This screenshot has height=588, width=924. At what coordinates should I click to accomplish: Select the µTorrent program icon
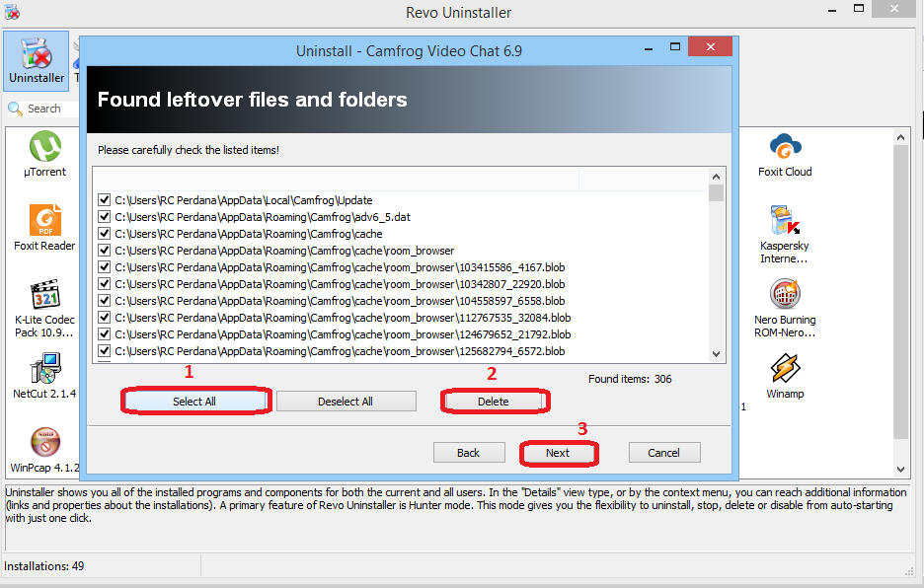click(x=44, y=149)
